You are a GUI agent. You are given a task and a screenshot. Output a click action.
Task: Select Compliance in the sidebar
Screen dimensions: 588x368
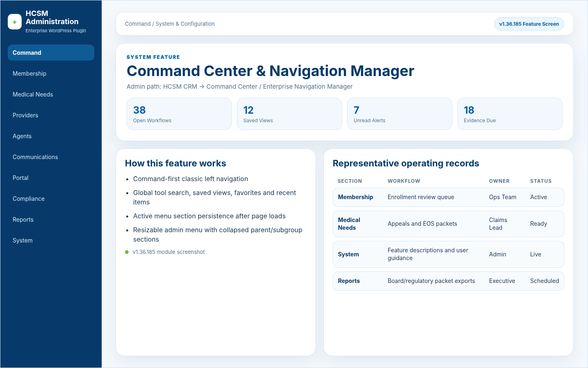click(x=51, y=199)
